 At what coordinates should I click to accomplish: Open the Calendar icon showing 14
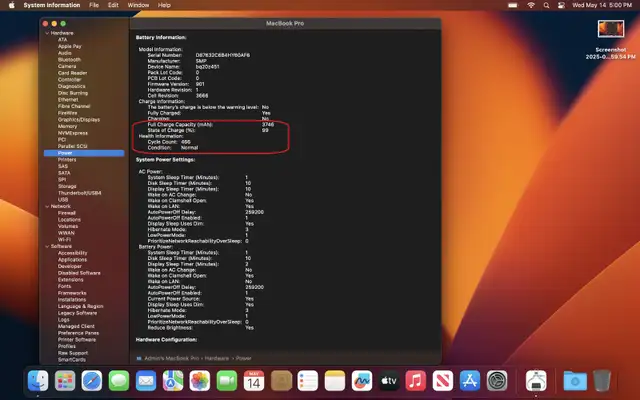(253, 381)
